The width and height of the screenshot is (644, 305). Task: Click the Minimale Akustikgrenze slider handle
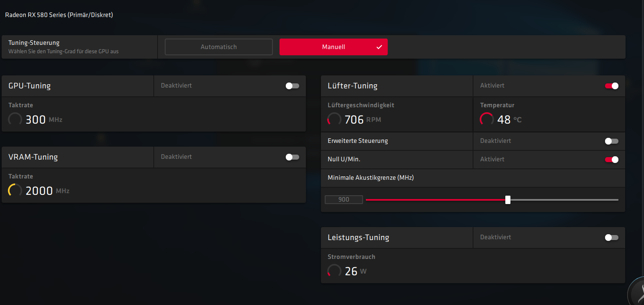click(x=508, y=200)
